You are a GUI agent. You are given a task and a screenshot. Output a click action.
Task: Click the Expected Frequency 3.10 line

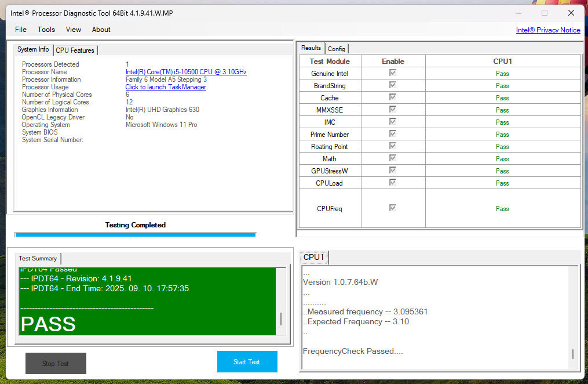click(356, 322)
